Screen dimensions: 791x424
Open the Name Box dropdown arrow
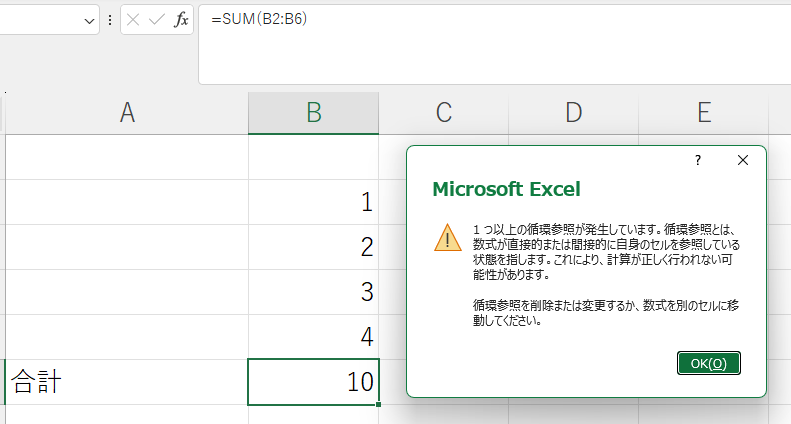point(89,21)
